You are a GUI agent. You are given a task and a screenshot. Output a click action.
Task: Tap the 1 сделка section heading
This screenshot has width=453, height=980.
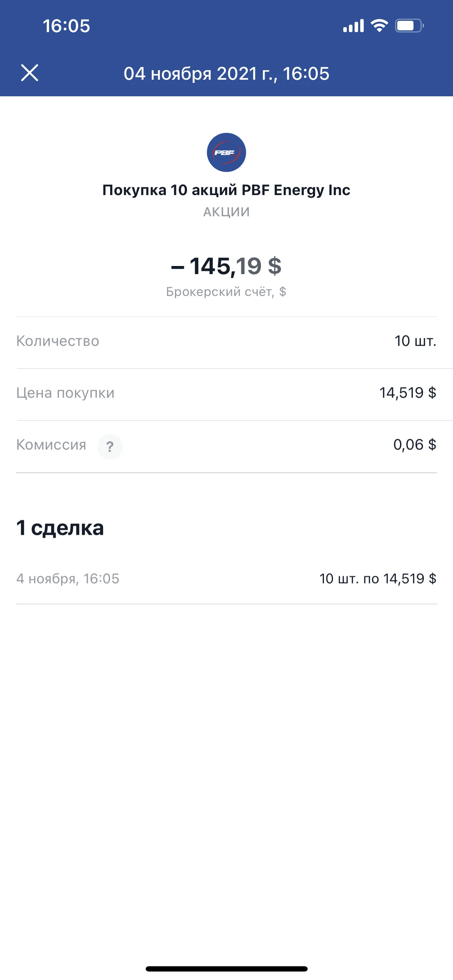(x=60, y=528)
